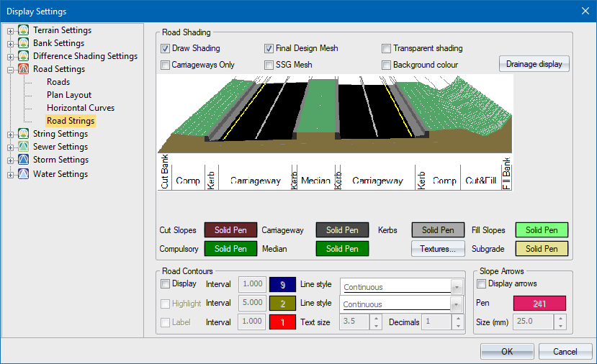The height and width of the screenshot is (364, 597).
Task: Increase Slope Arrows size with up stepper
Action: click(561, 318)
